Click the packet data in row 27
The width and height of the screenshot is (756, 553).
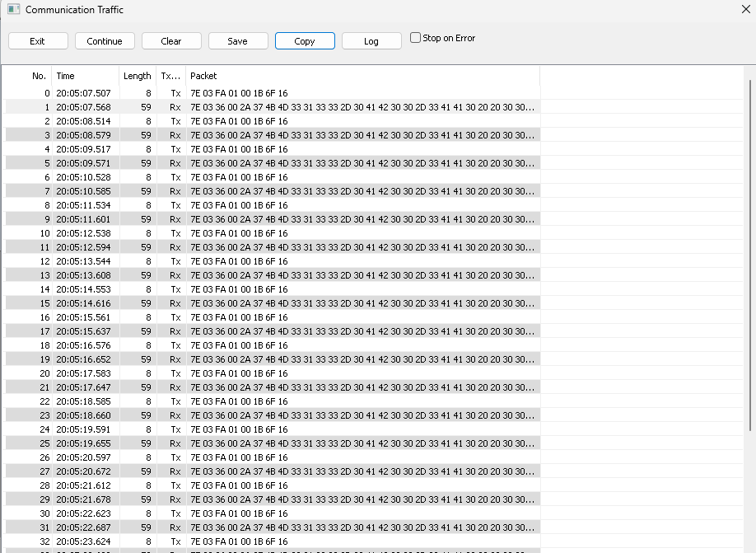(362, 471)
